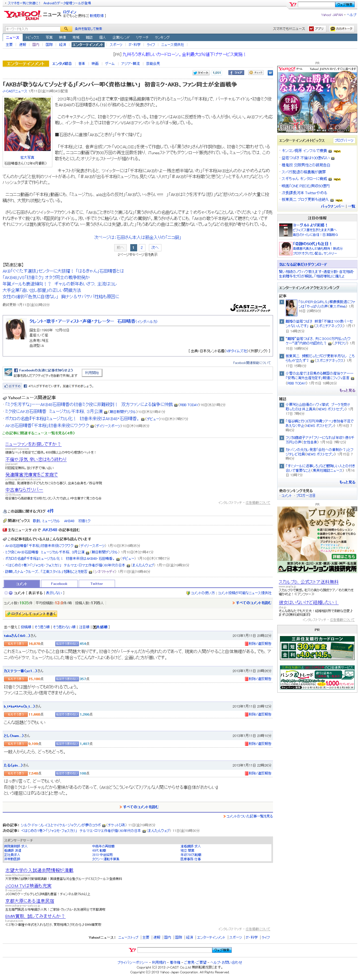Go to page 2 of the article

point(141,248)
